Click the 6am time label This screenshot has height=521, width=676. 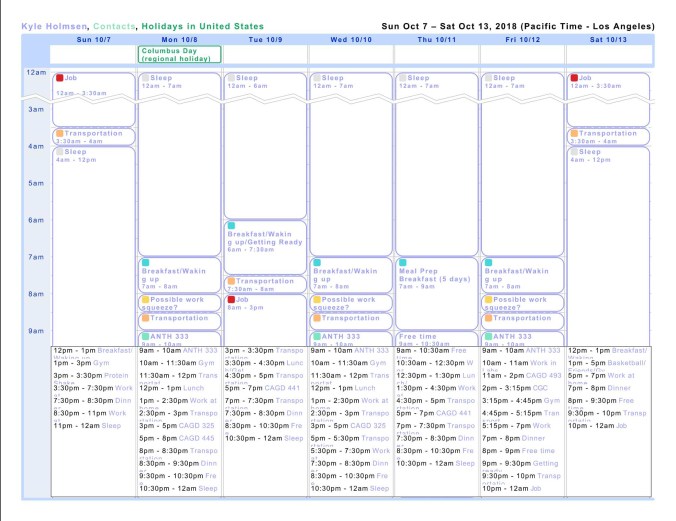coord(36,220)
